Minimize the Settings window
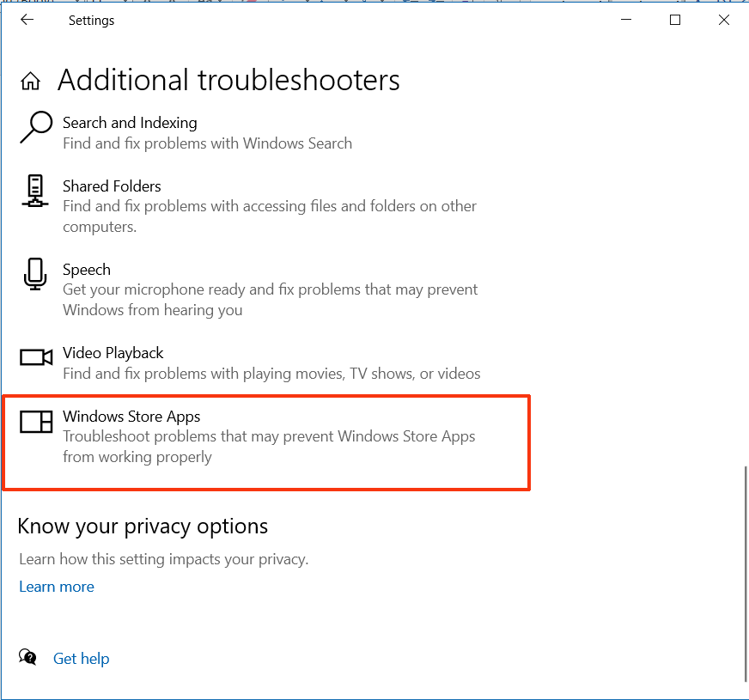749x700 pixels. point(626,20)
